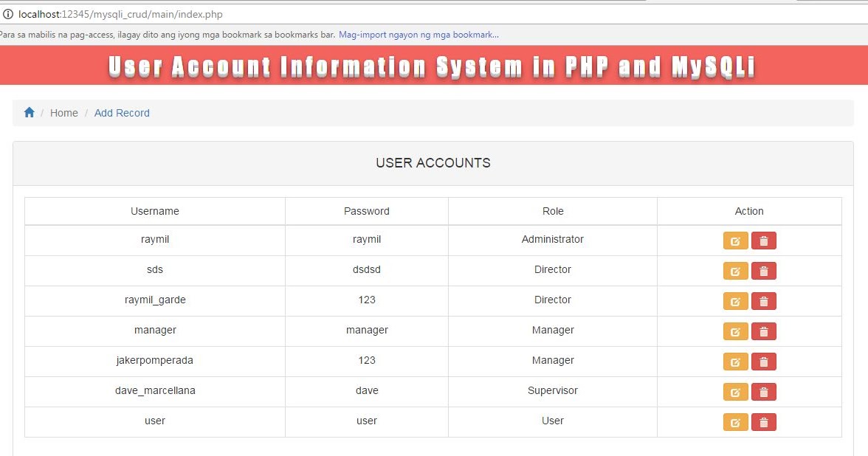Open edit for raymil_garde's record

point(735,300)
